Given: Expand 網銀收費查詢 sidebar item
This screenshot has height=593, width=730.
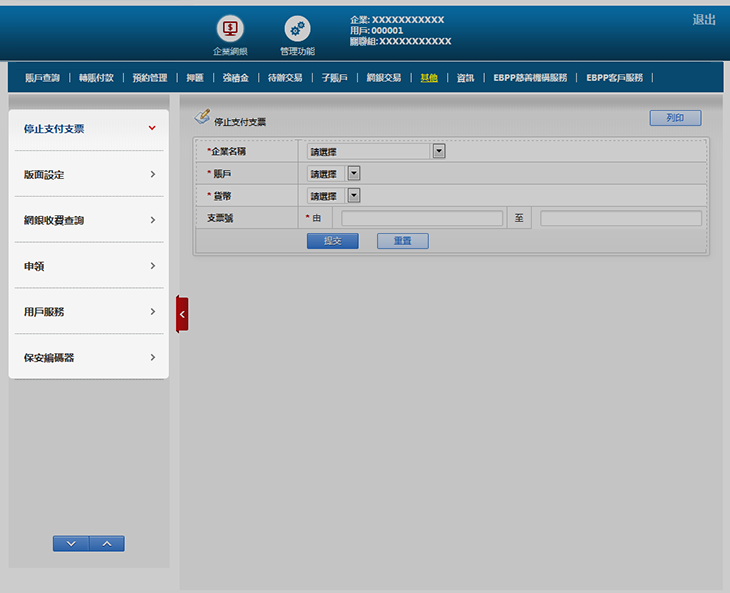Looking at the screenshot, I should 88,220.
